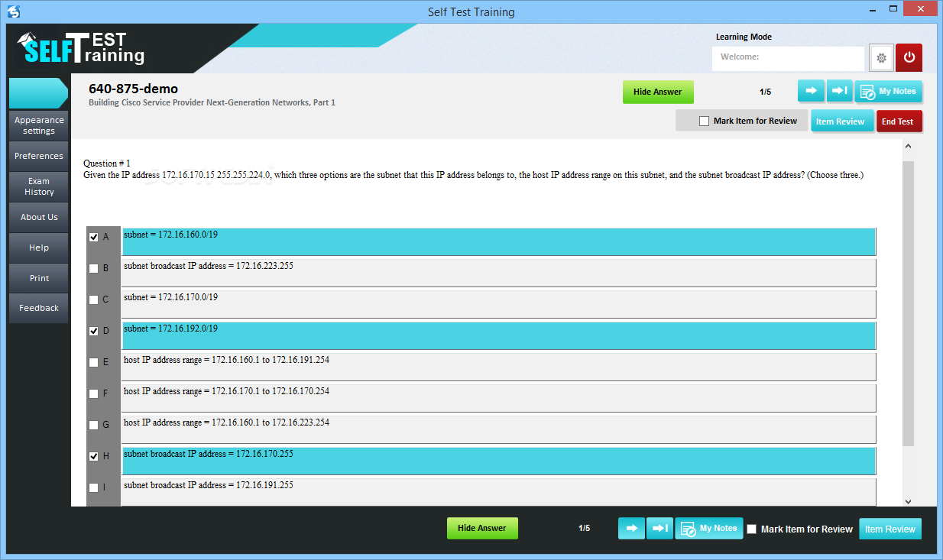943x560 pixels.
Task: Click the top 1/5 question counter
Action: [765, 92]
